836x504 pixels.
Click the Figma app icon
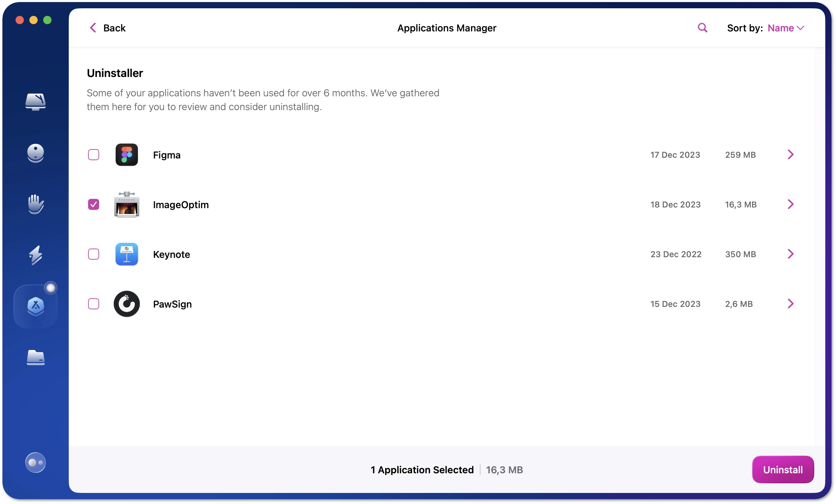127,155
